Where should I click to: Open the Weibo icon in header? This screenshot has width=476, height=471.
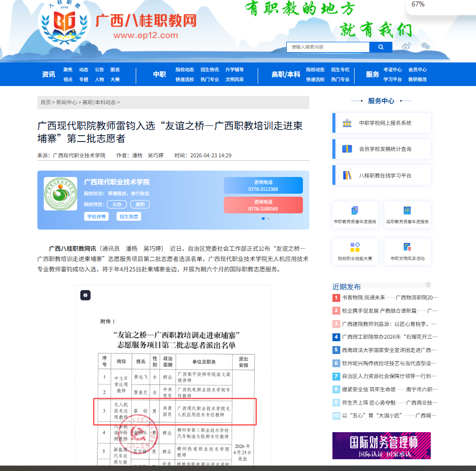pyautogui.click(x=406, y=46)
